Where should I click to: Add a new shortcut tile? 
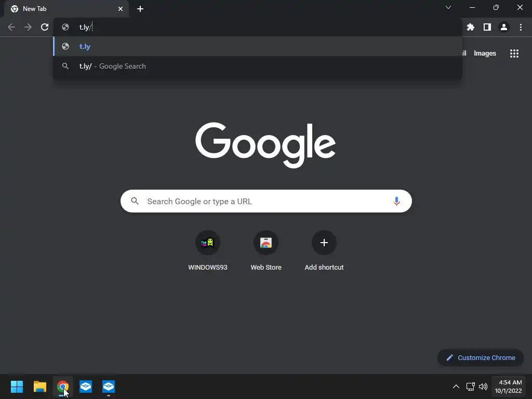pyautogui.click(x=324, y=250)
